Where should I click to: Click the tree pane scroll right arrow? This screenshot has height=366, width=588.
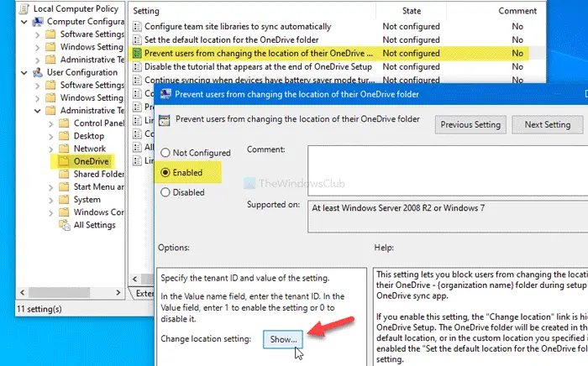(118, 292)
